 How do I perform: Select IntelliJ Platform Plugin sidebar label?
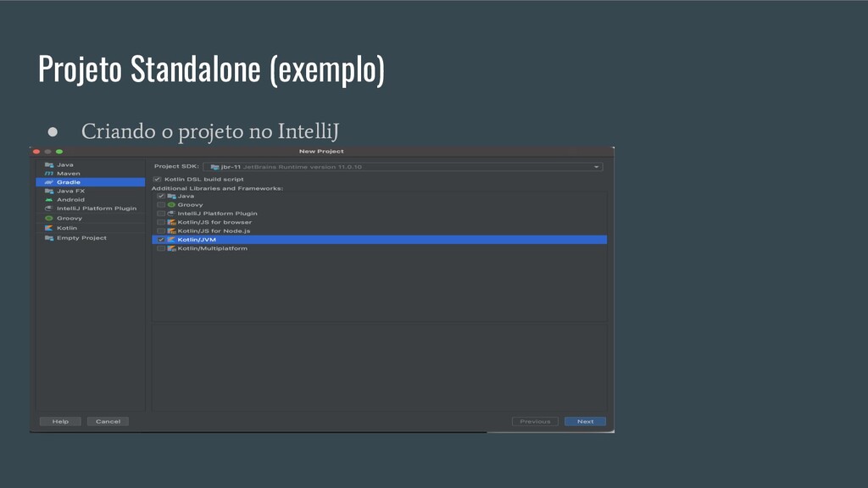pos(97,208)
